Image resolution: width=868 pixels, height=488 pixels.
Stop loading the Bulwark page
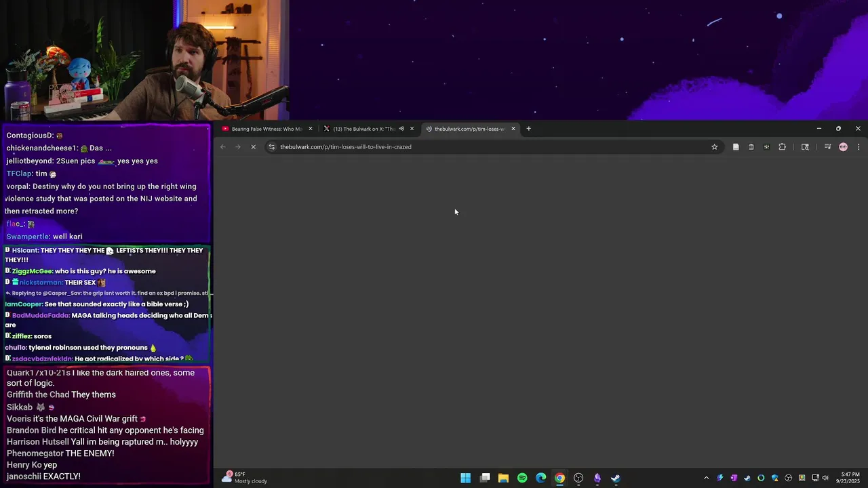[x=253, y=147]
